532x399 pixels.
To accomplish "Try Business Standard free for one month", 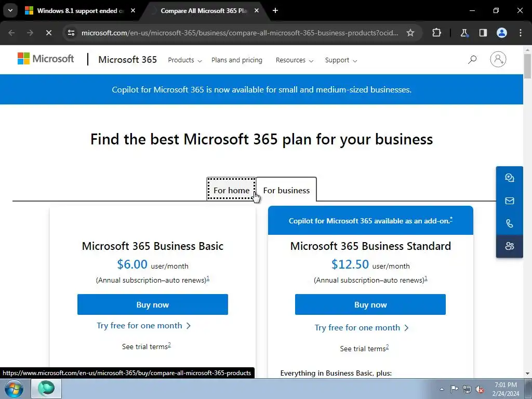I will pos(362,327).
